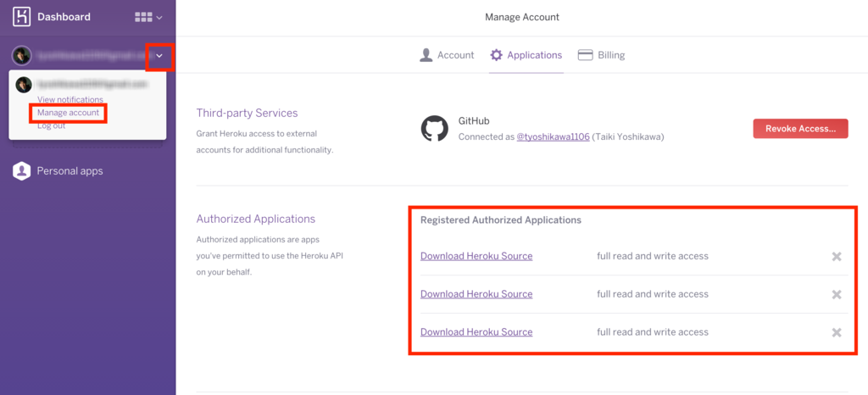Open the @tyoshikawa1106 GitHub profile link
Viewport: 868px width, 395px height.
[x=553, y=136]
